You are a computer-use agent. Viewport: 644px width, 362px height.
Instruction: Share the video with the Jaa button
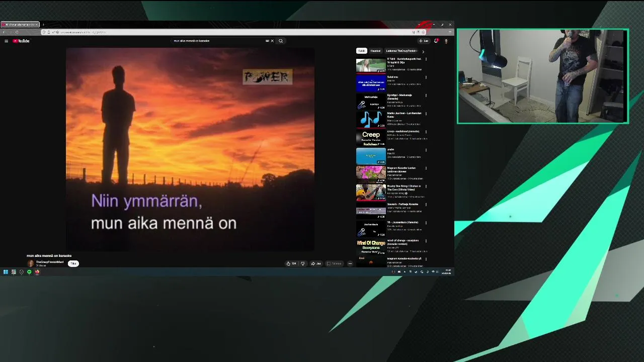(316, 263)
